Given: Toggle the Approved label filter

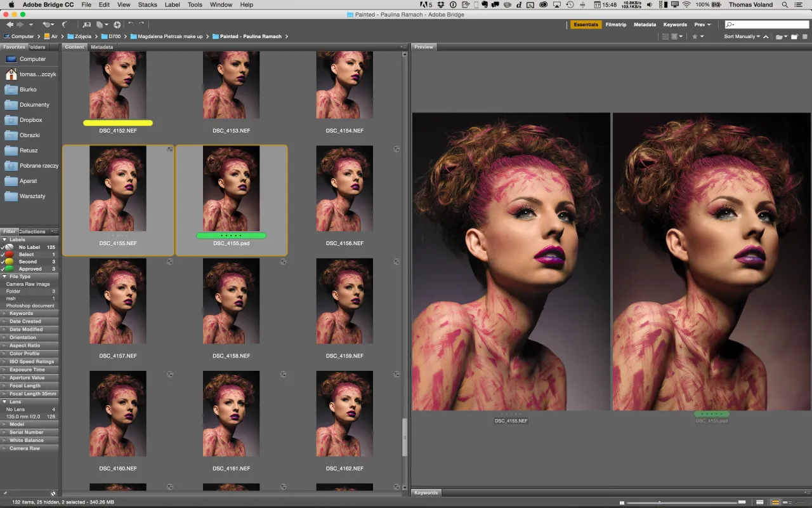Looking at the screenshot, I should (3, 269).
